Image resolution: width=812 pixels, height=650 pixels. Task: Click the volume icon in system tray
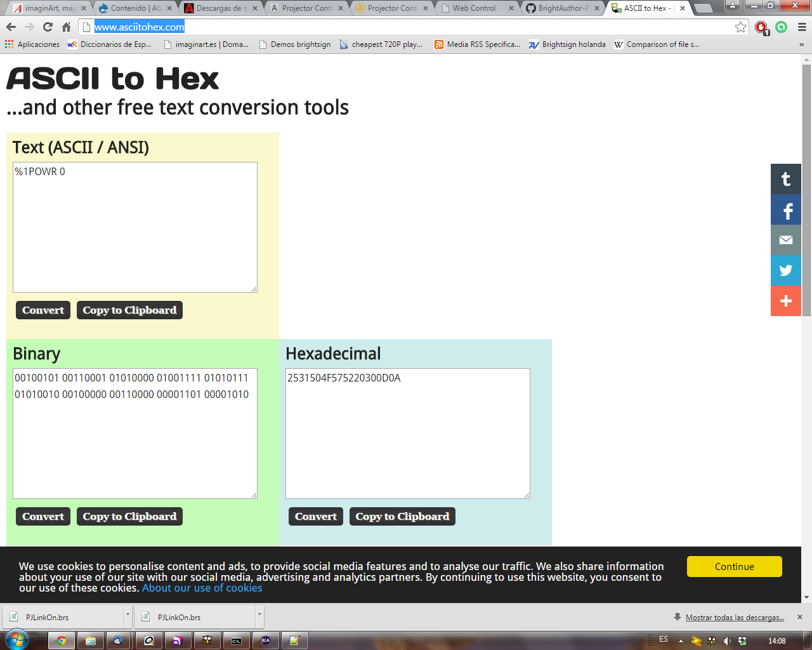[x=727, y=641]
